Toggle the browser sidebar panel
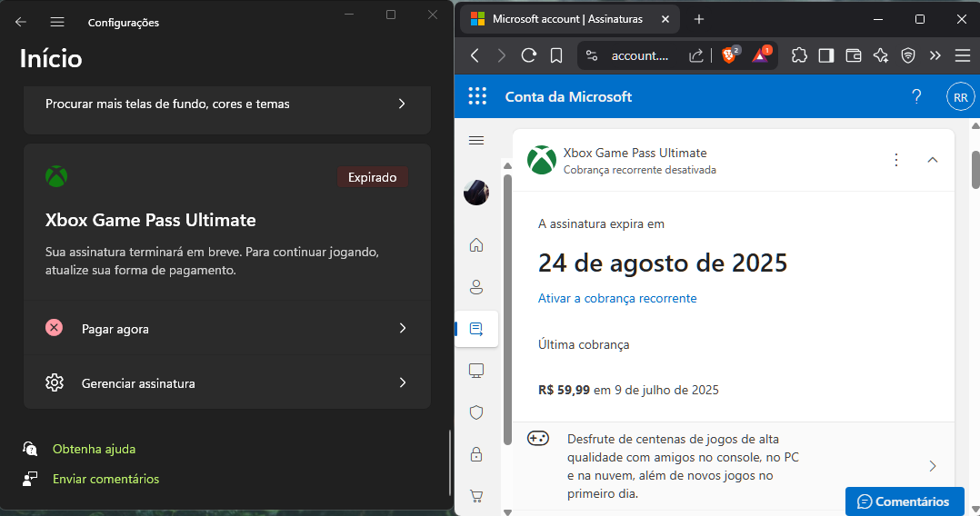The image size is (980, 516). pyautogui.click(x=826, y=55)
